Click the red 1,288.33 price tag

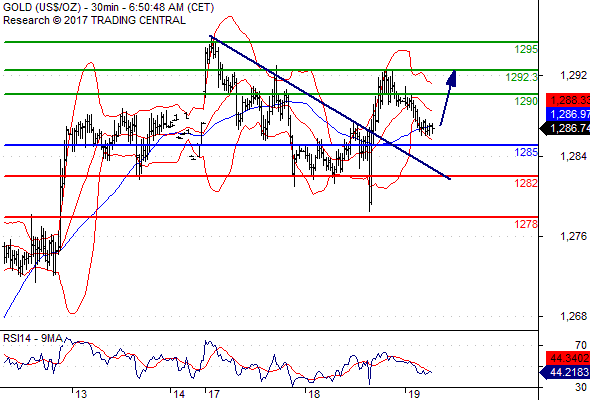tap(568, 100)
